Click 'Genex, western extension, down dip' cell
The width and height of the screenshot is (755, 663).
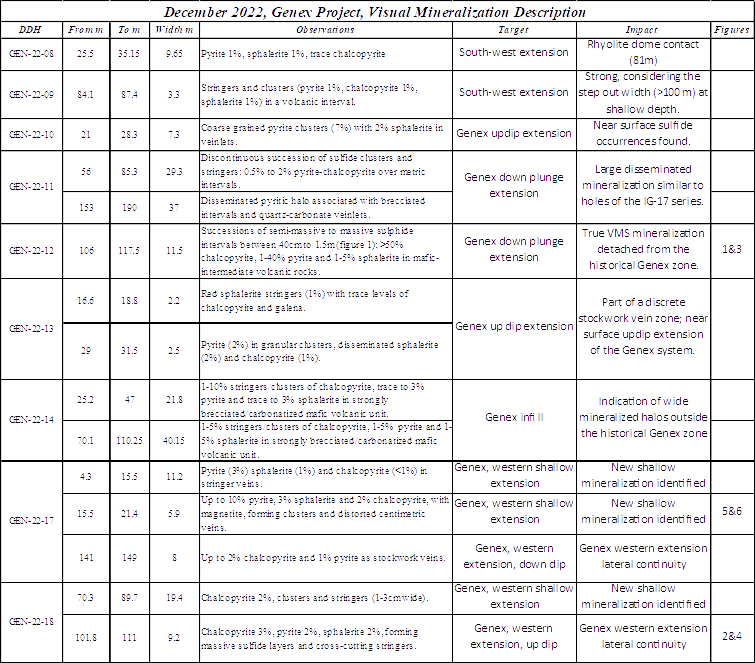coord(514,556)
